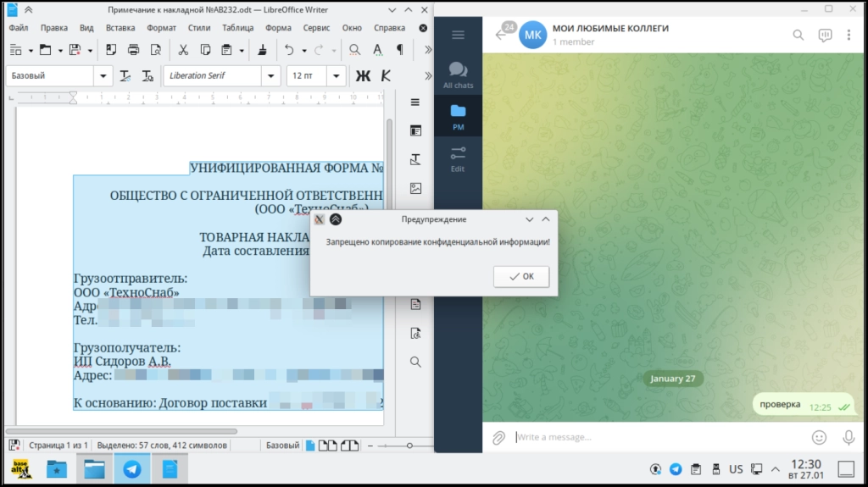Screen dimensions: 868x487
Task: Toggle Bold formatting (Ж)
Action: tap(363, 75)
